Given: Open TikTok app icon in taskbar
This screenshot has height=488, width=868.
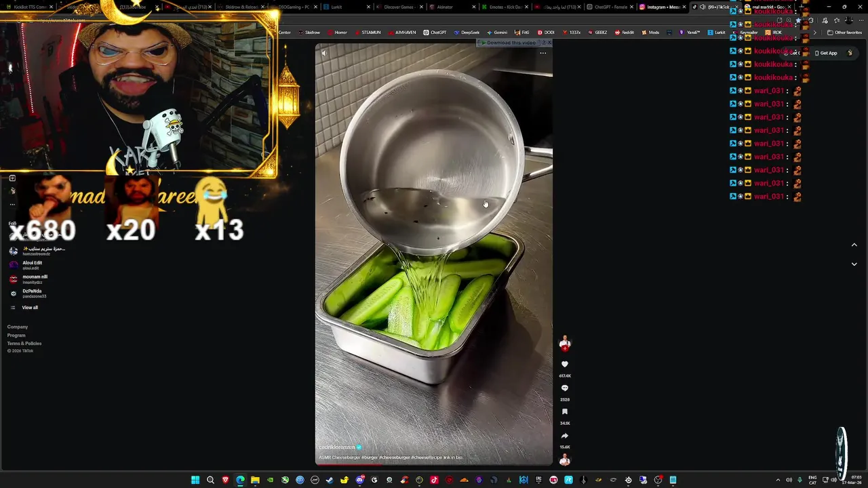Looking at the screenshot, I should point(434,480).
